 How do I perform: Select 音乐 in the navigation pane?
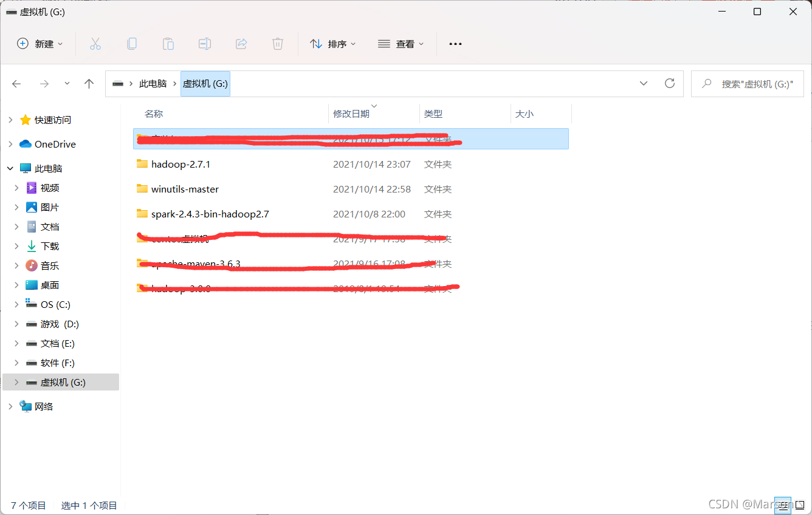pos(50,265)
